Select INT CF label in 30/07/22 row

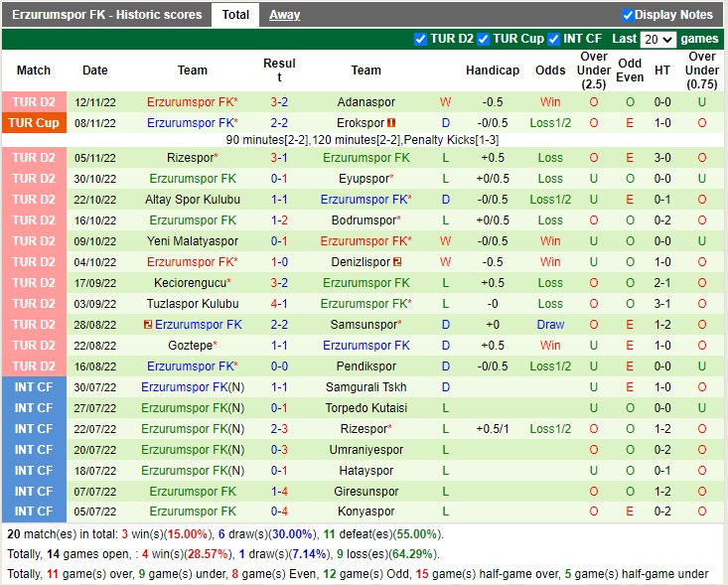tap(34, 387)
